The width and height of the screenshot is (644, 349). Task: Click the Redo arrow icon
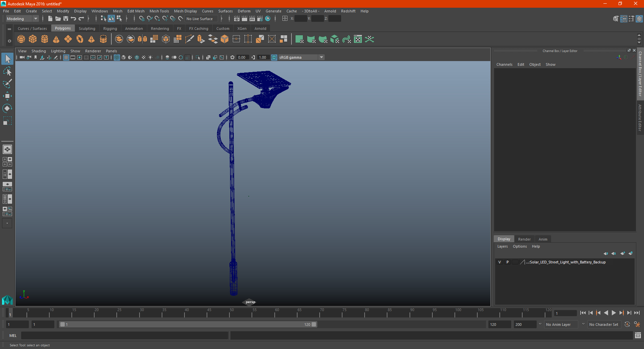(x=81, y=19)
